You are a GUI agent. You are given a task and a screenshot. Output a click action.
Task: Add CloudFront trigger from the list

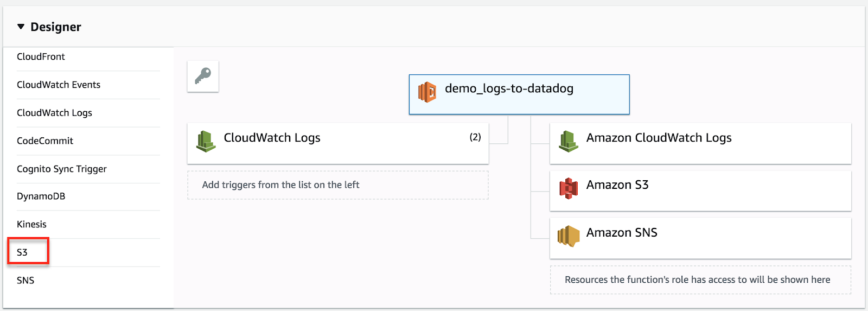click(41, 56)
